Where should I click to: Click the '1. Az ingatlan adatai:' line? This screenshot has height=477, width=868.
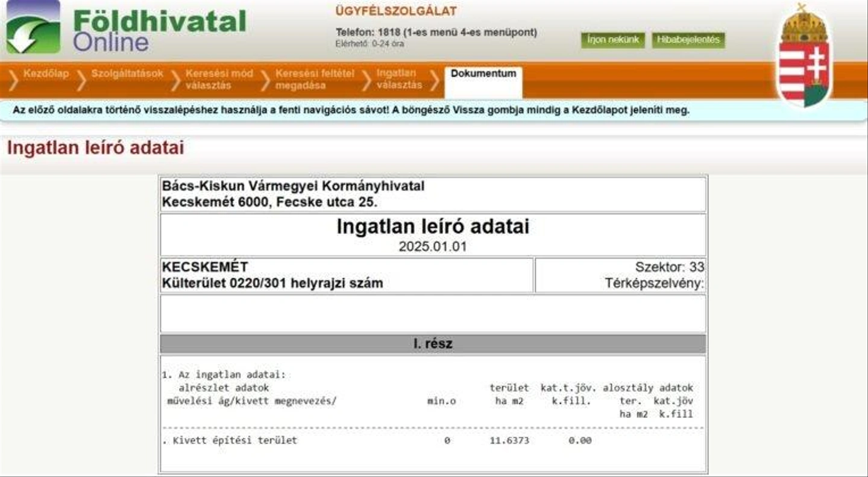pos(223,375)
